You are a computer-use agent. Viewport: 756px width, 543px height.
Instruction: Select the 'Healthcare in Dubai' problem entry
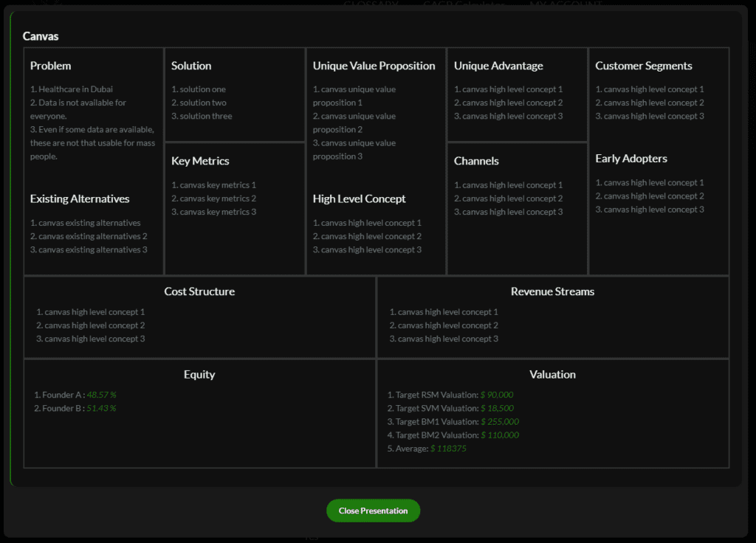(72, 89)
